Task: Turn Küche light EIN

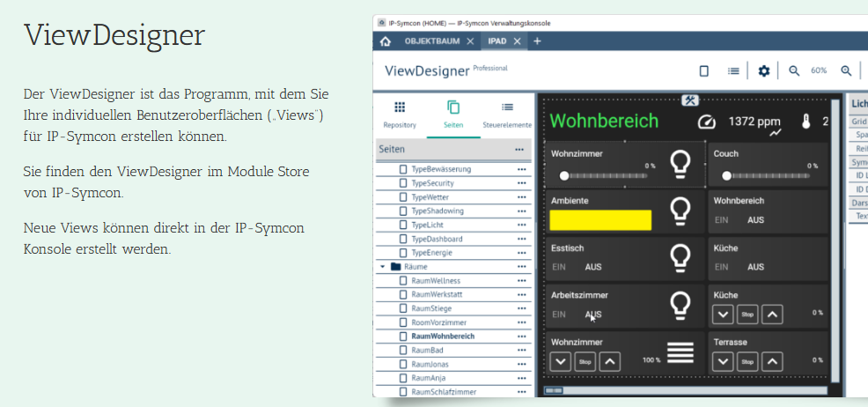Action: pyautogui.click(x=721, y=267)
